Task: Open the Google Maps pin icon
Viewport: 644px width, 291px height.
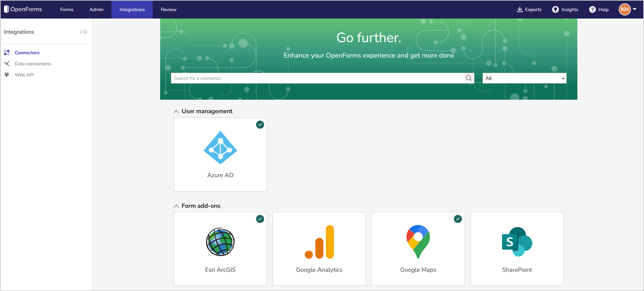Action: (418, 242)
